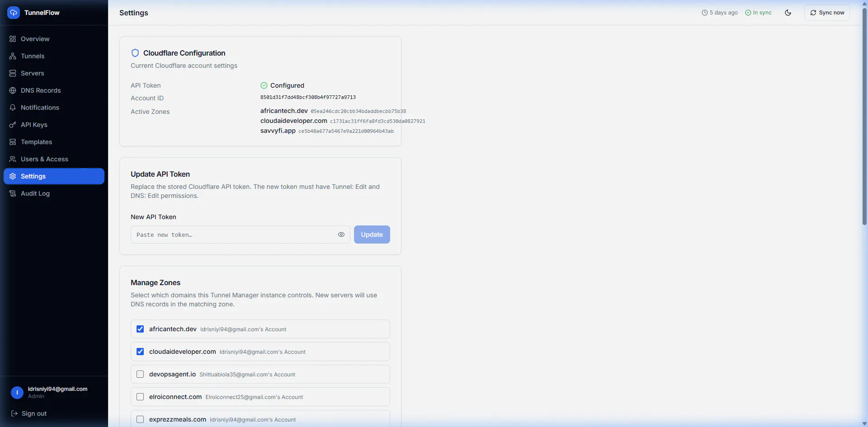This screenshot has width=868, height=427.
Task: Click the savvyfi.app active zone name
Action: (x=278, y=131)
